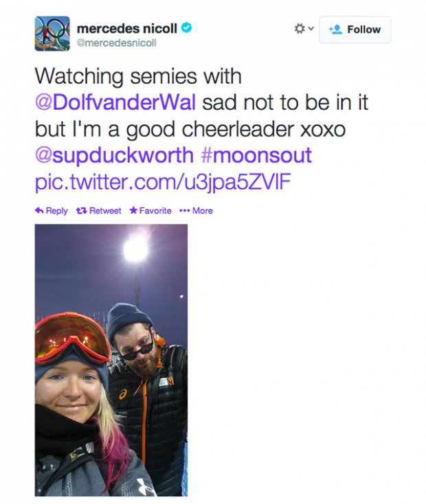Open the gear settings icon
The image size is (426, 504).
pos(299,29)
